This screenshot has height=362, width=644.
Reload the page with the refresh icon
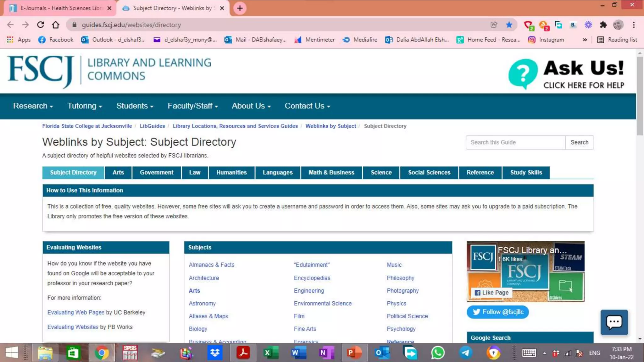(x=41, y=25)
